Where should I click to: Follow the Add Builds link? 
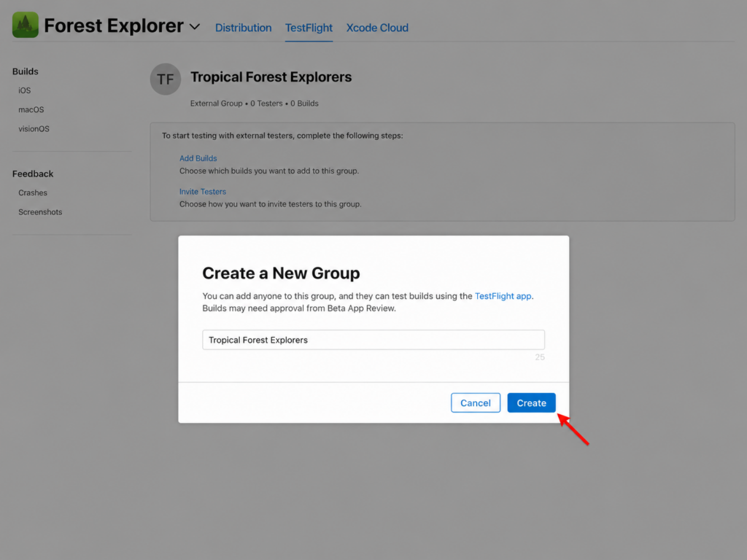(198, 158)
